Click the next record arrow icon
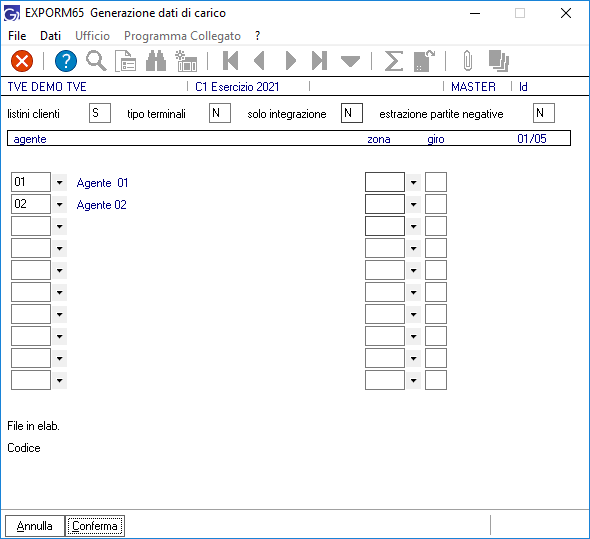The width and height of the screenshot is (590, 539). [x=290, y=61]
